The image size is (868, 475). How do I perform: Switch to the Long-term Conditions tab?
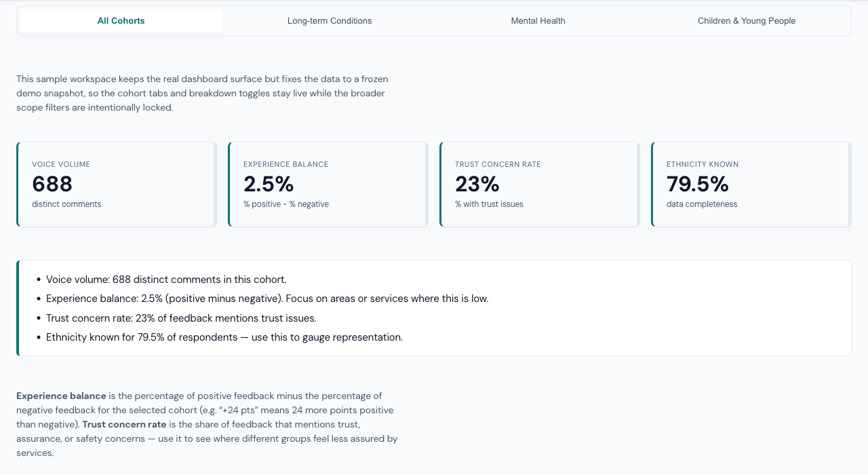pos(330,20)
